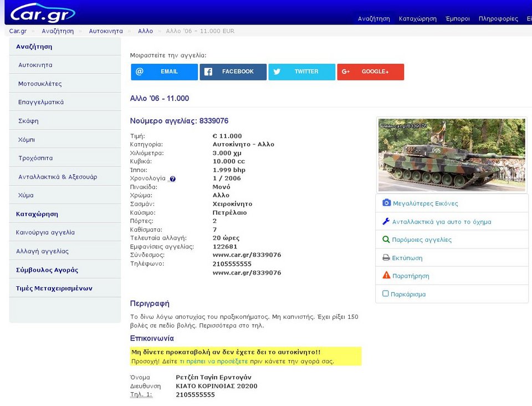Select Καταχώρηση in the top navigation
Screen dimensions: 532x406
click(417, 18)
